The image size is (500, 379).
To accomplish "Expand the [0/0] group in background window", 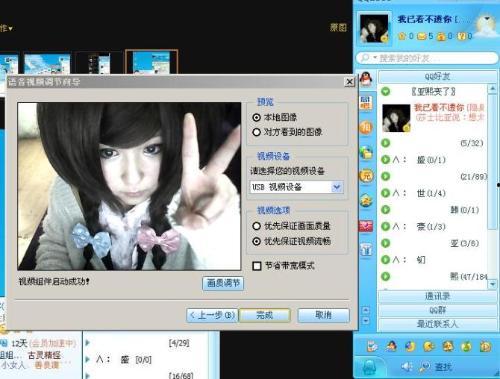I will 88,359.
